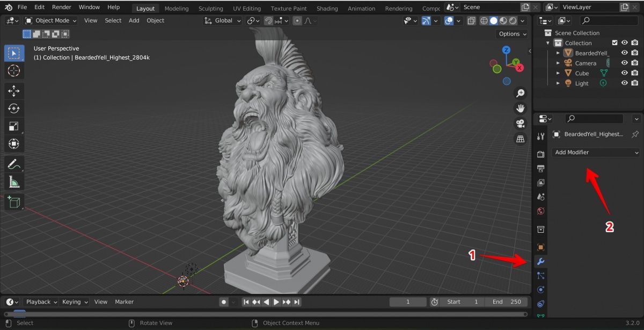Image resolution: width=644 pixels, height=330 pixels.
Task: Open the Physics Properties tab
Action: [541, 290]
